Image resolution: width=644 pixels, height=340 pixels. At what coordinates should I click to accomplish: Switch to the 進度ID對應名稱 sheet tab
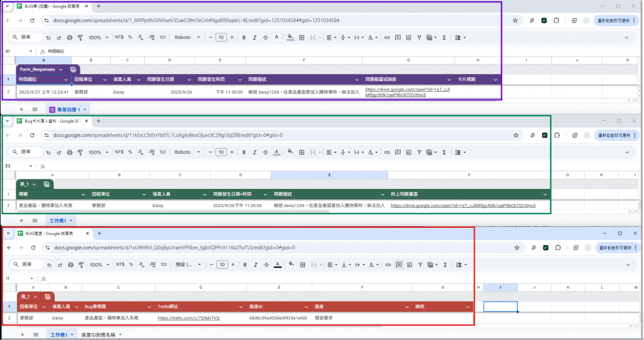coord(101,335)
